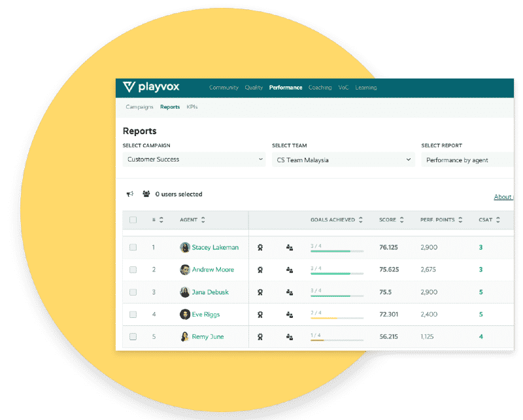Image resolution: width=523 pixels, height=420 pixels.
Task: Click the coaching people icon in Stacey Lakeman's row
Action: point(290,247)
